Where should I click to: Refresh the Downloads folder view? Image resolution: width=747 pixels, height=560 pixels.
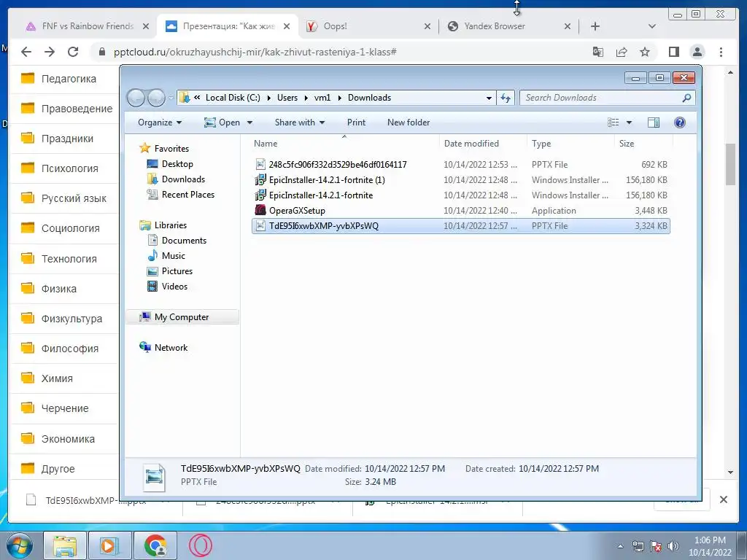click(x=506, y=98)
